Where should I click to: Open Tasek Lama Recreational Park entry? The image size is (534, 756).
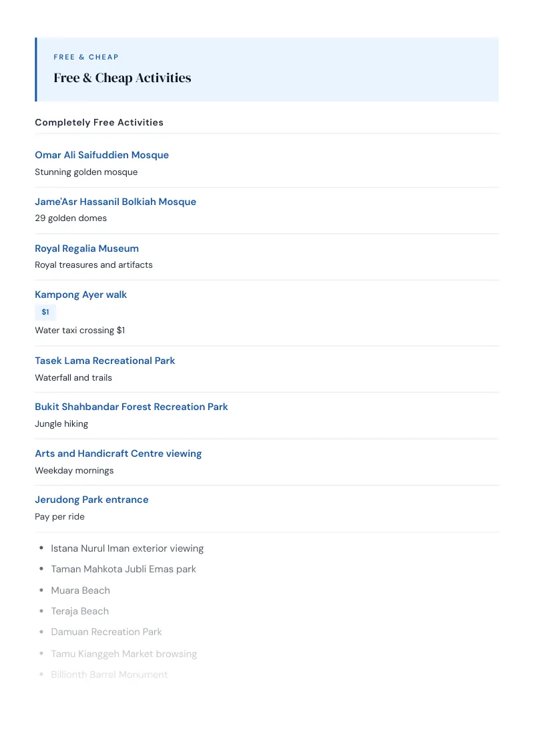pos(105,361)
